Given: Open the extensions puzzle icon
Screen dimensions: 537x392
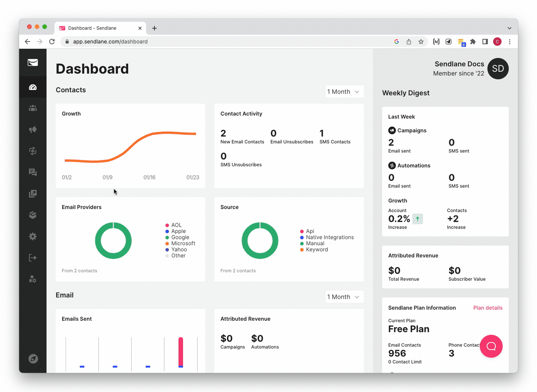Looking at the screenshot, I should pyautogui.click(x=473, y=42).
